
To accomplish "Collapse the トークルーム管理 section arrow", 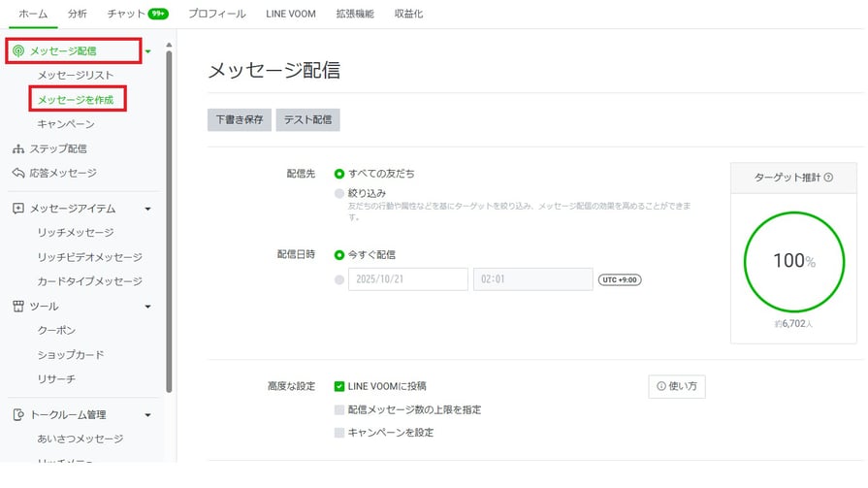I will pos(147,415).
